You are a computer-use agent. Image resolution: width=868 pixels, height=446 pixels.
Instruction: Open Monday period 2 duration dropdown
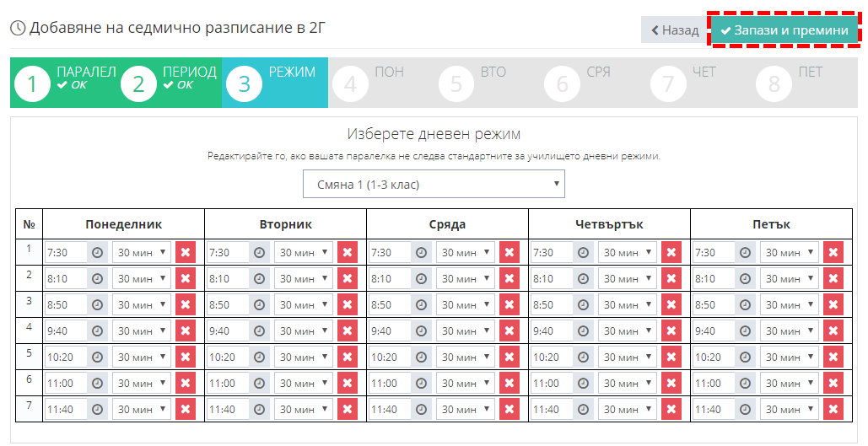142,279
